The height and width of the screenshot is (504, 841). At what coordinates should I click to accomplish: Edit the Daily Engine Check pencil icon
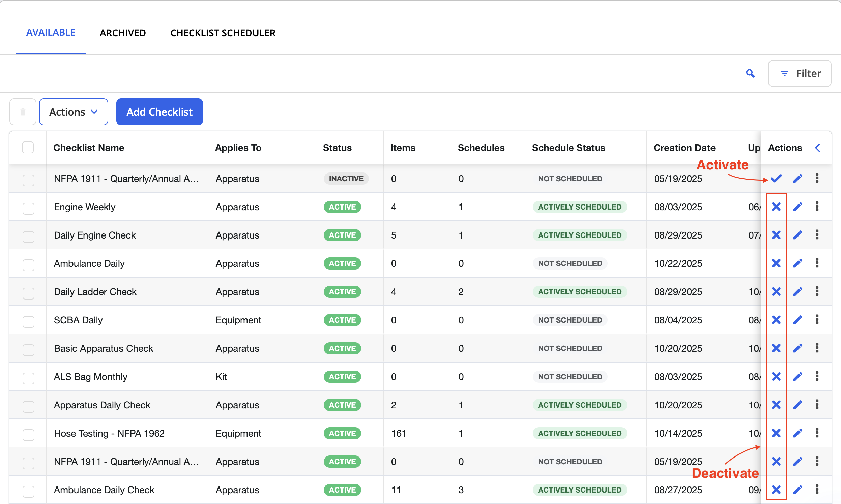coord(797,235)
